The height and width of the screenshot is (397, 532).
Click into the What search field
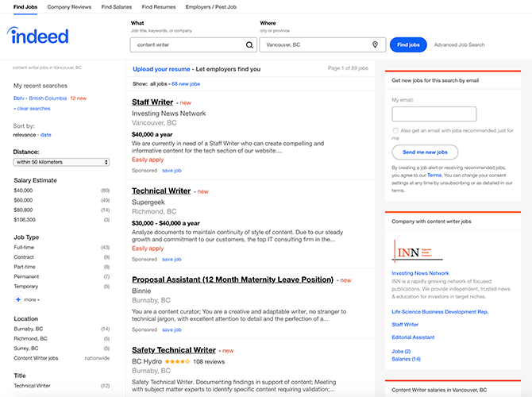(x=193, y=44)
